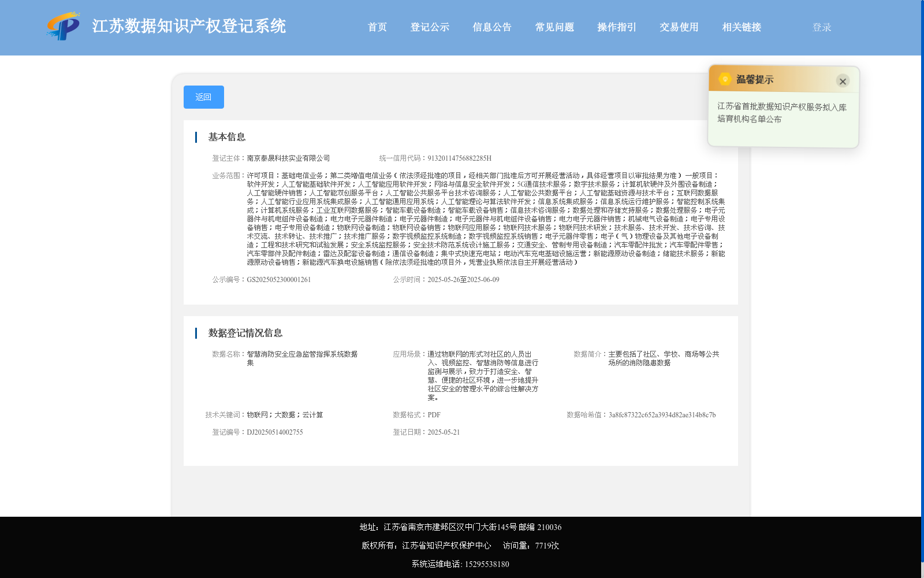Select the company name 南京泰晟科技实业有限公司
The width and height of the screenshot is (924, 578).
pos(288,158)
